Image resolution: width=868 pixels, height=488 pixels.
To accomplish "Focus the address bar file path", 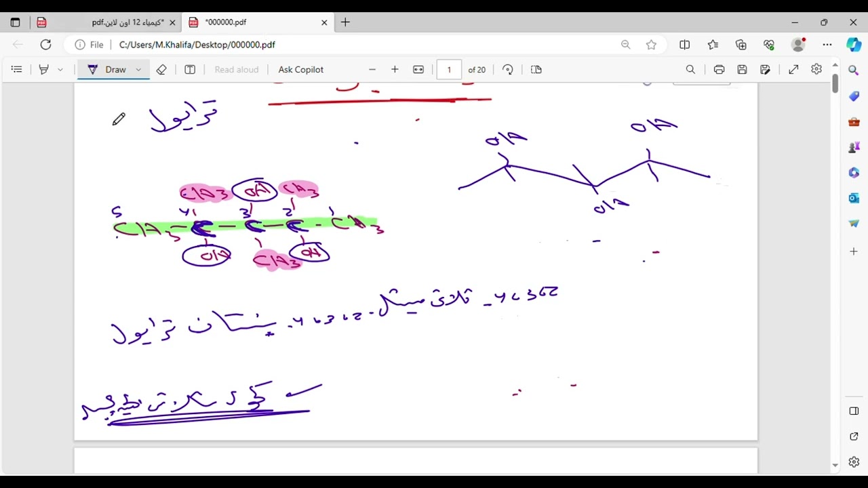I will (x=197, y=45).
